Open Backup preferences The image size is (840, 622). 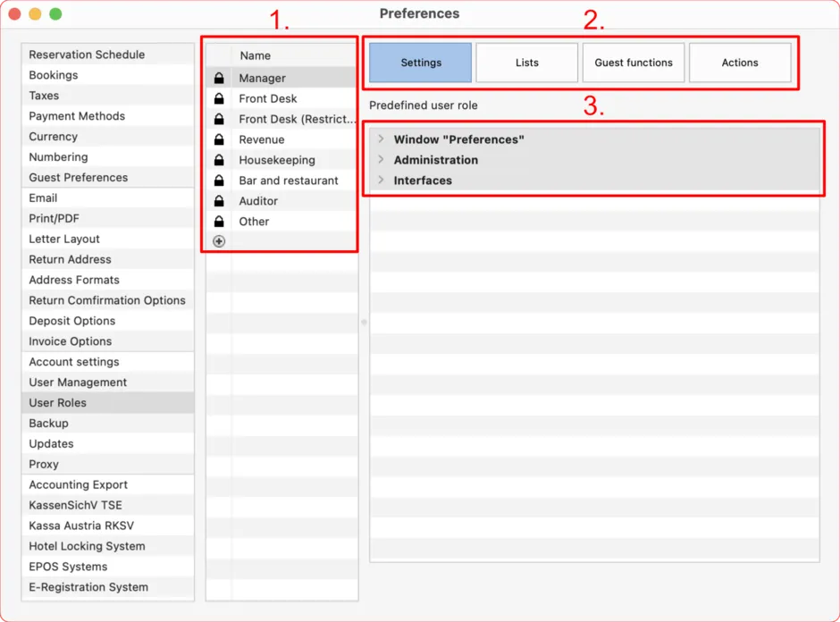click(x=107, y=424)
